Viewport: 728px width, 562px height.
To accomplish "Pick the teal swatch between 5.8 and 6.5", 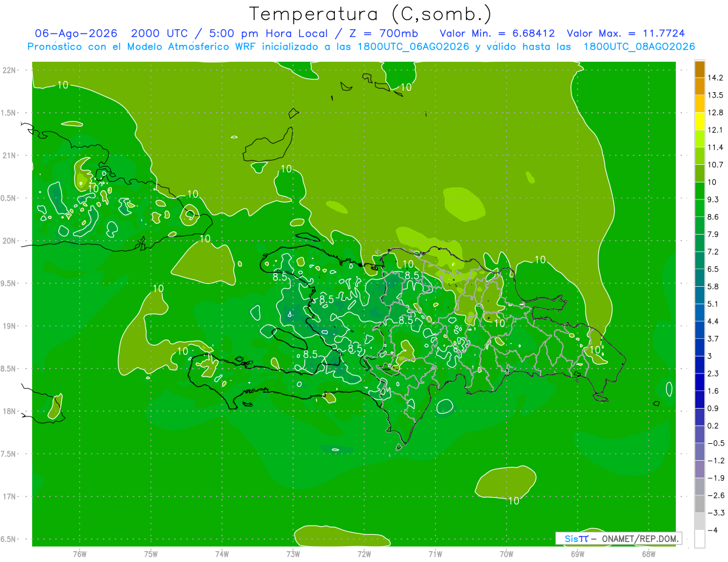I will click(x=699, y=278).
